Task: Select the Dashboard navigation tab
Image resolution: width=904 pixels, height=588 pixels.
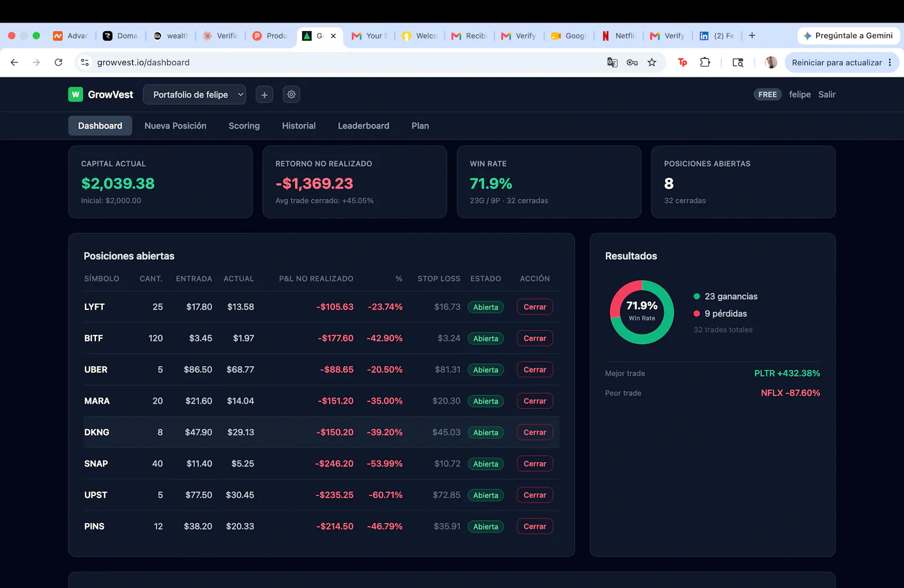Action: 100,125
